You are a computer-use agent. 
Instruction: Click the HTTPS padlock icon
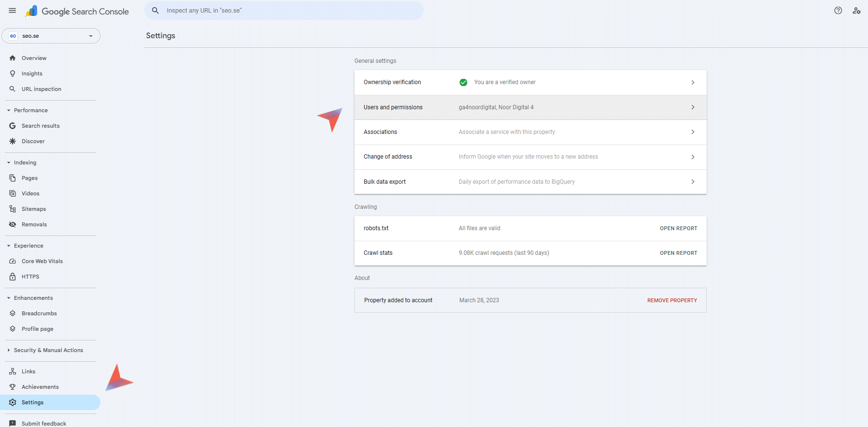point(13,277)
